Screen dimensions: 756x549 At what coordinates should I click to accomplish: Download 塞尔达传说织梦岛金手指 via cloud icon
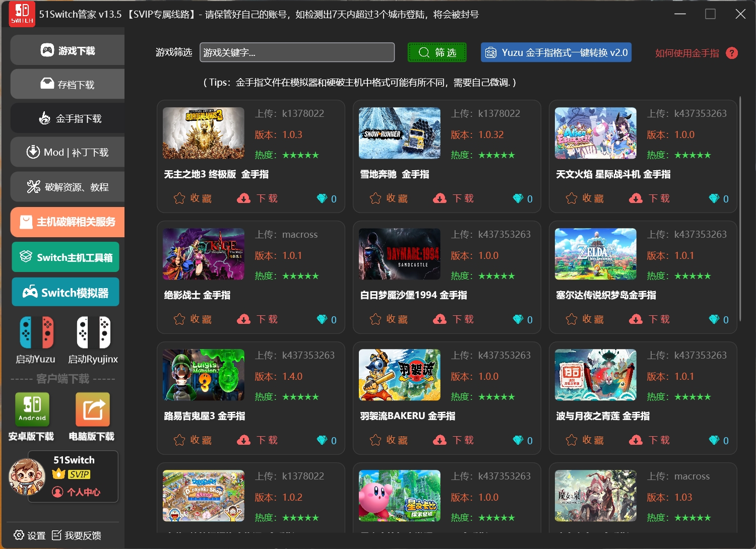pyautogui.click(x=636, y=319)
